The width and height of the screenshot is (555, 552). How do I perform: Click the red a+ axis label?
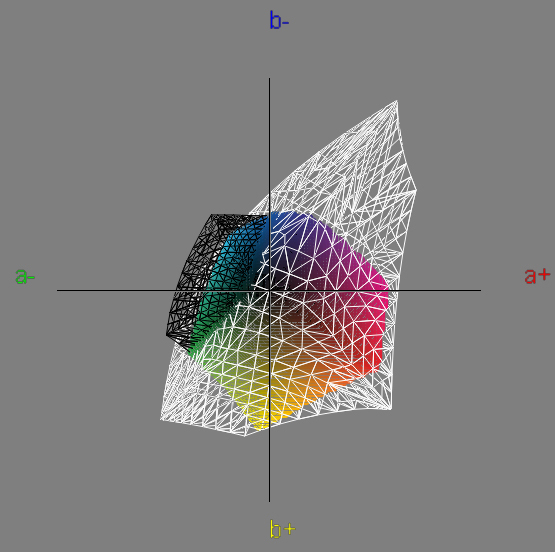click(537, 276)
